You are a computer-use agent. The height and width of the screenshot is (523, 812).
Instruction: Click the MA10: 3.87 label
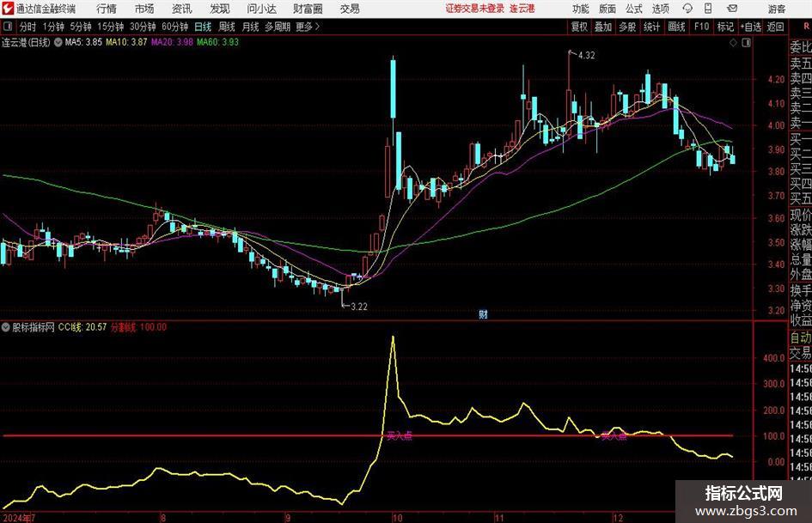tap(126, 42)
